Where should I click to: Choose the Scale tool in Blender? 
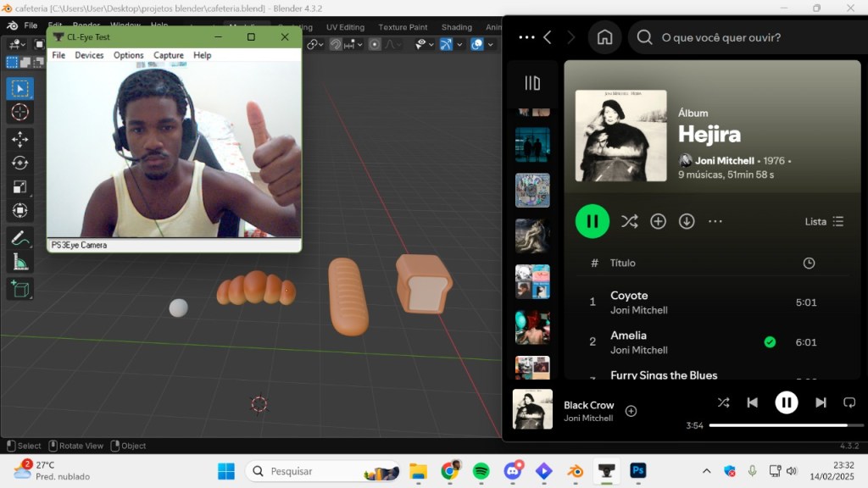click(19, 186)
